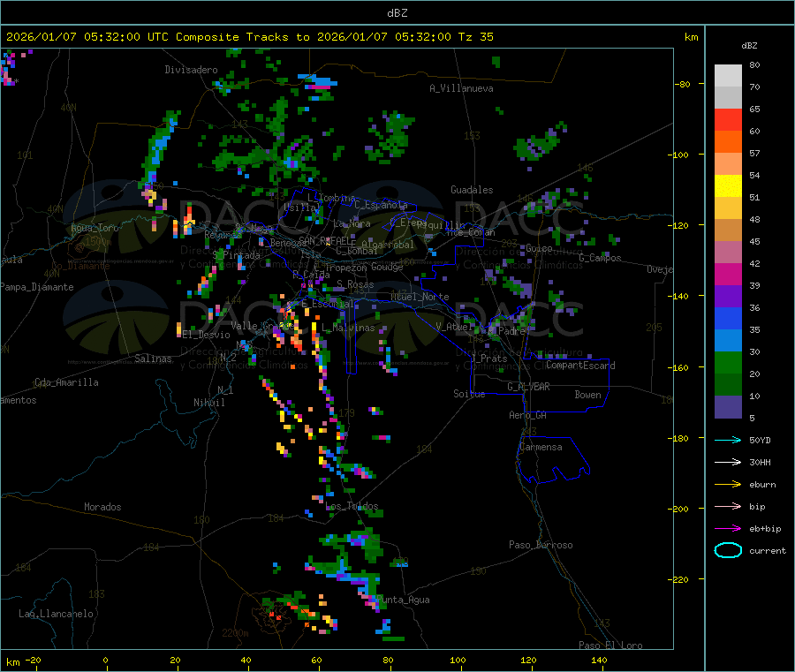Click the 'La_Nora' label
This screenshot has height=672, width=795.
(352, 223)
